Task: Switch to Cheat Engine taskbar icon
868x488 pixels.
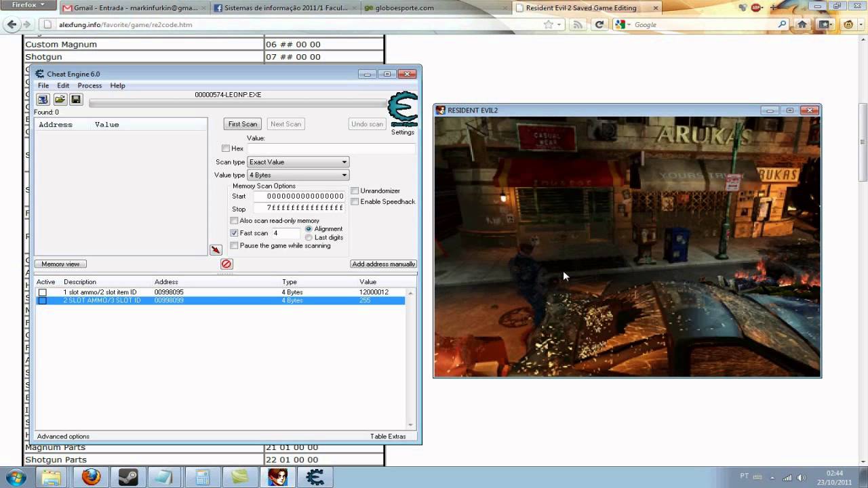Action: click(x=315, y=477)
